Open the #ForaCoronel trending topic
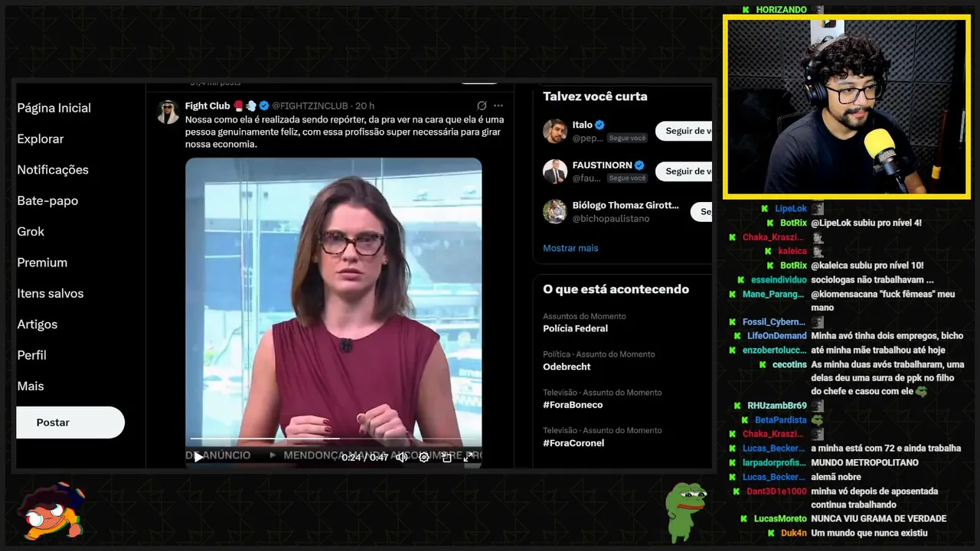Viewport: 980px width, 551px height. 573,443
